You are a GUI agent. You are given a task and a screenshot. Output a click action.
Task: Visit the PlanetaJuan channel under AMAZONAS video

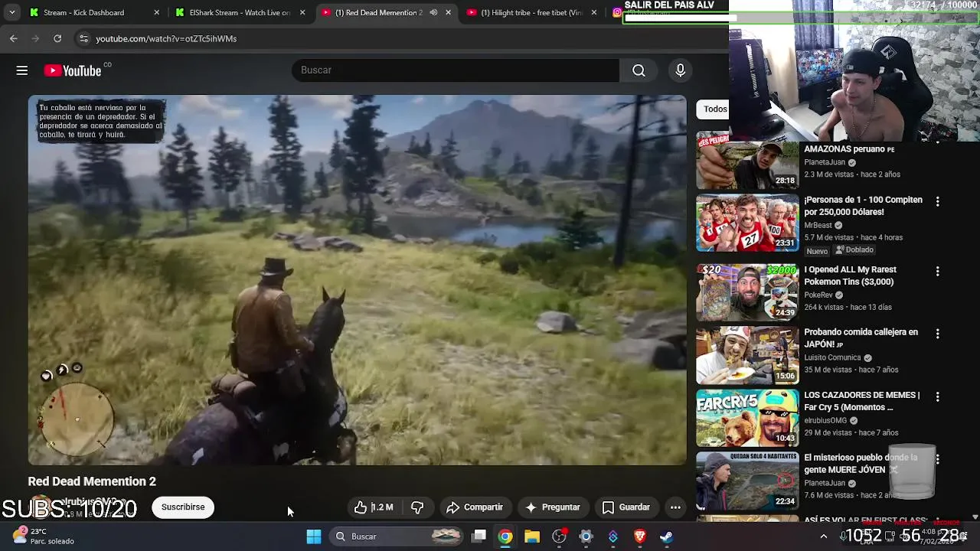coord(825,162)
